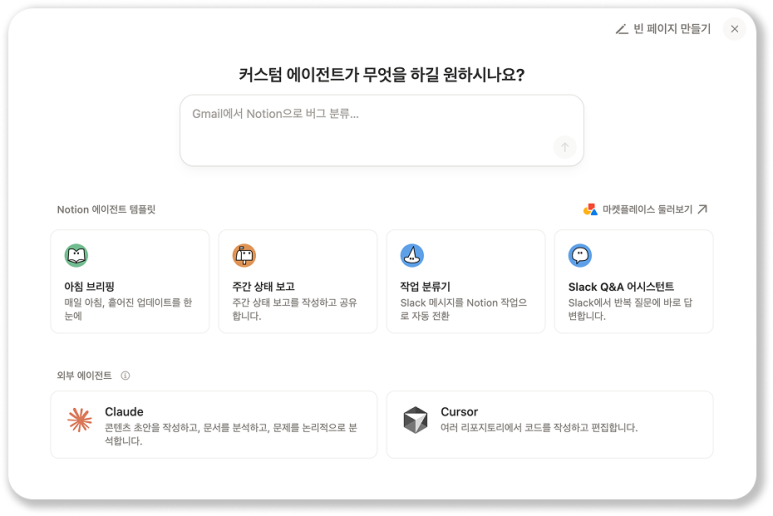Viewport: 773px width, 516px height.
Task: Click the blue chat bubble icon of Slack Q&A
Action: 580,255
